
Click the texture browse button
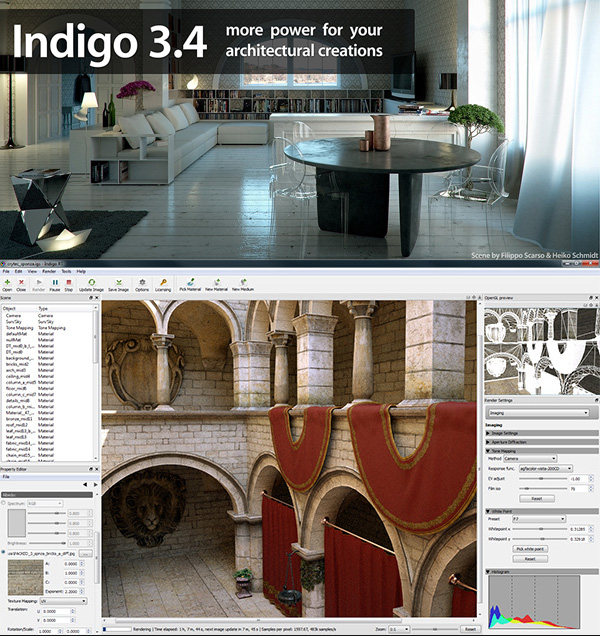point(86,554)
